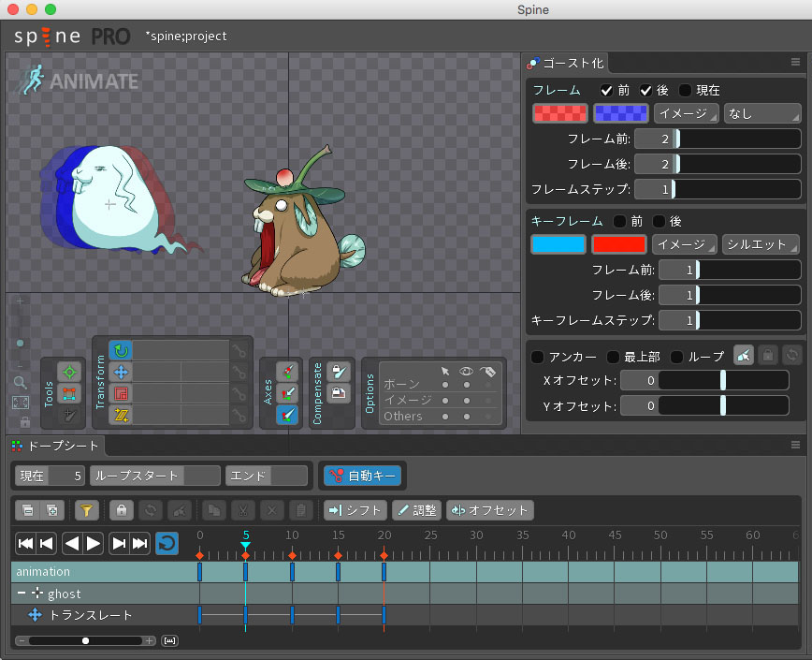Open ghosting panel menu icon
Image resolution: width=812 pixels, height=660 pixels.
[795, 62]
